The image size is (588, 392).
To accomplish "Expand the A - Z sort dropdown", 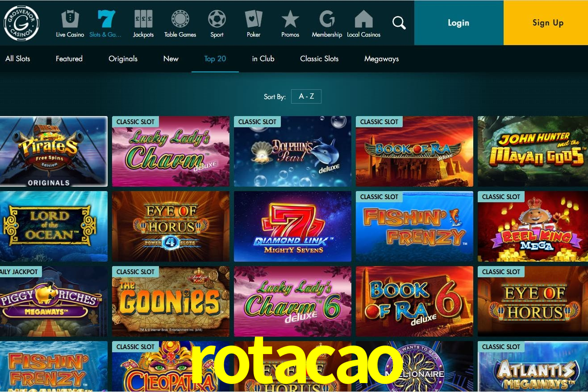I will 306,96.
